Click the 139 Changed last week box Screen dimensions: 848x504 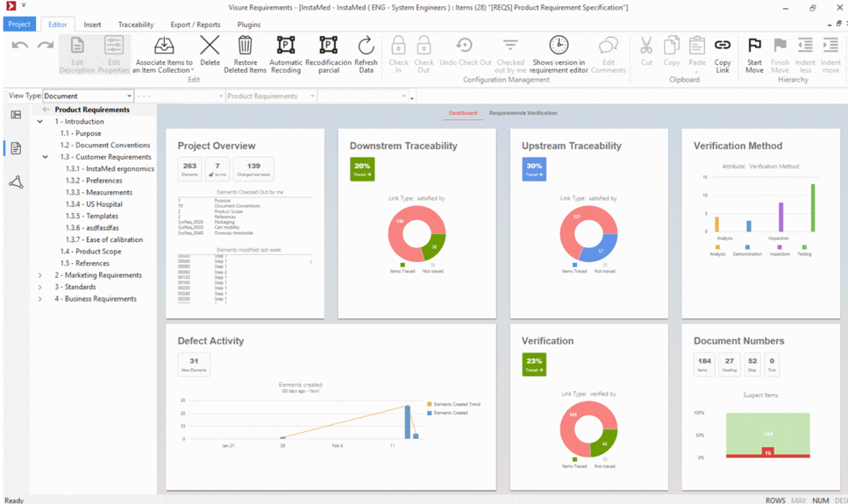(x=253, y=168)
